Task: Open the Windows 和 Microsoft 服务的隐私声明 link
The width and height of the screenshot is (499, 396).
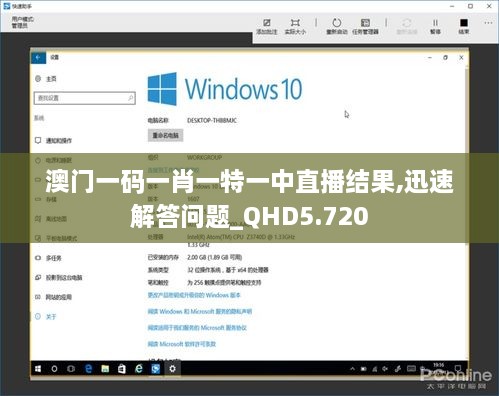Action: pyautogui.click(x=200, y=311)
